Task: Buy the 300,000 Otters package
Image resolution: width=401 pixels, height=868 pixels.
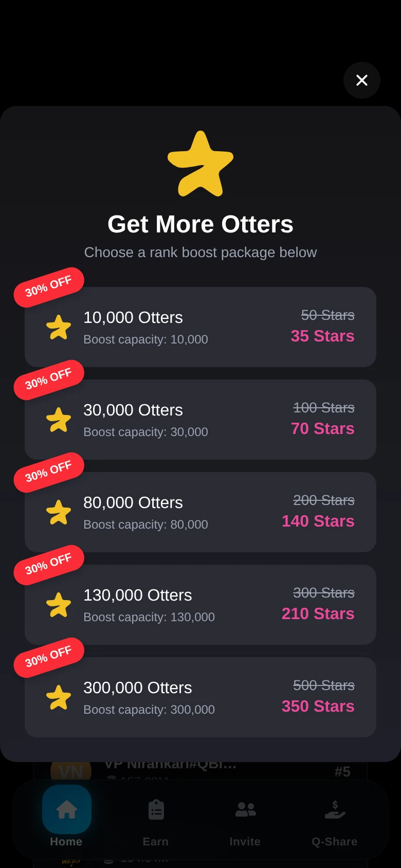Action: [x=200, y=697]
